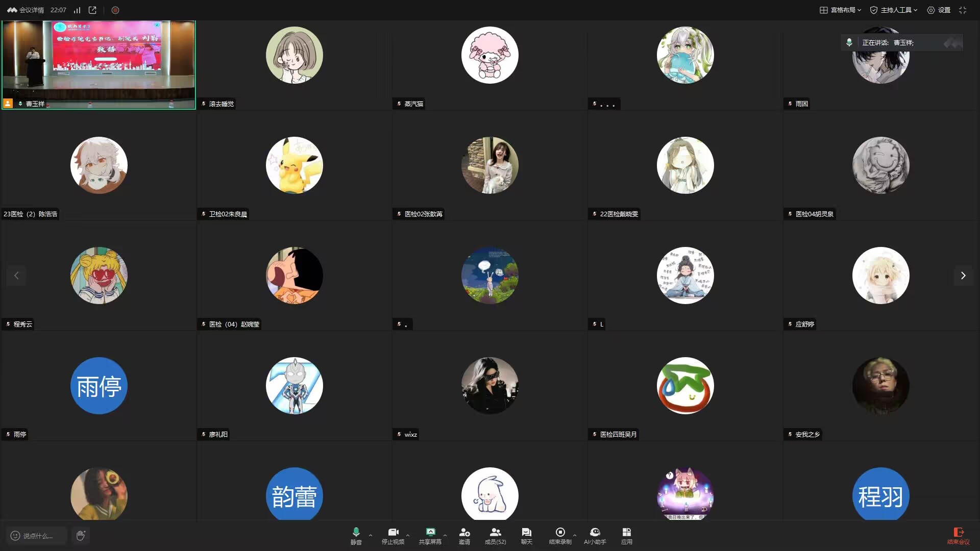Image resolution: width=980 pixels, height=551 pixels.
Task: Open the AI小助手 assistant
Action: 595,535
